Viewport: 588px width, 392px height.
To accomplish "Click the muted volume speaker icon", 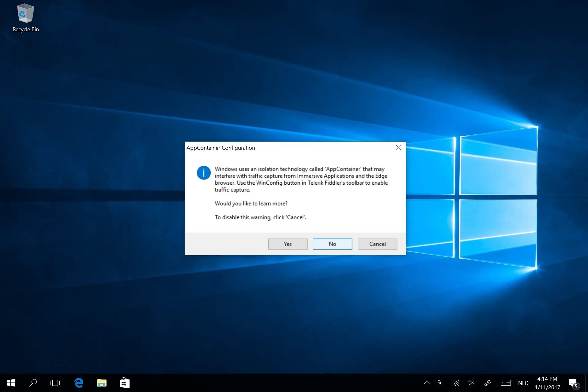I will point(471,383).
